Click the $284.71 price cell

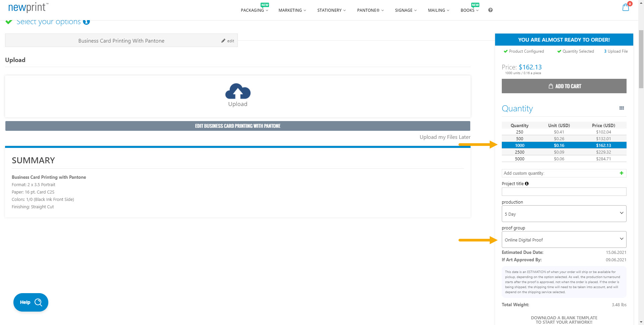(603, 159)
